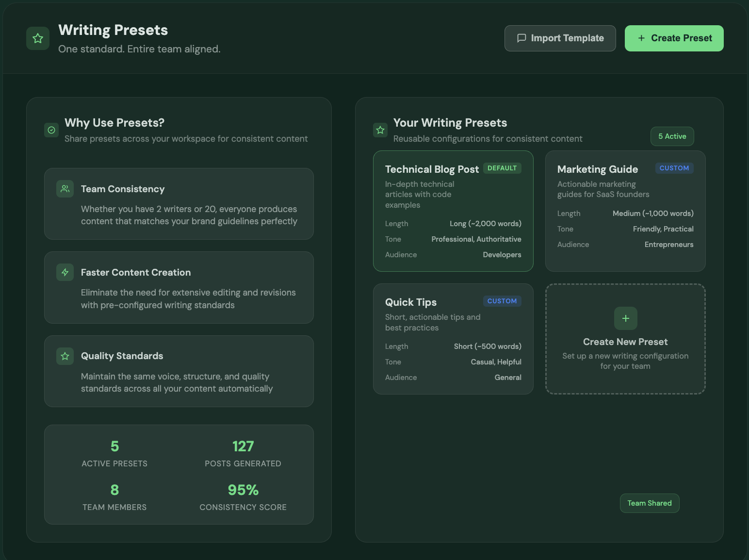Click the checkmark icon next to Why Use Presets

(x=51, y=130)
